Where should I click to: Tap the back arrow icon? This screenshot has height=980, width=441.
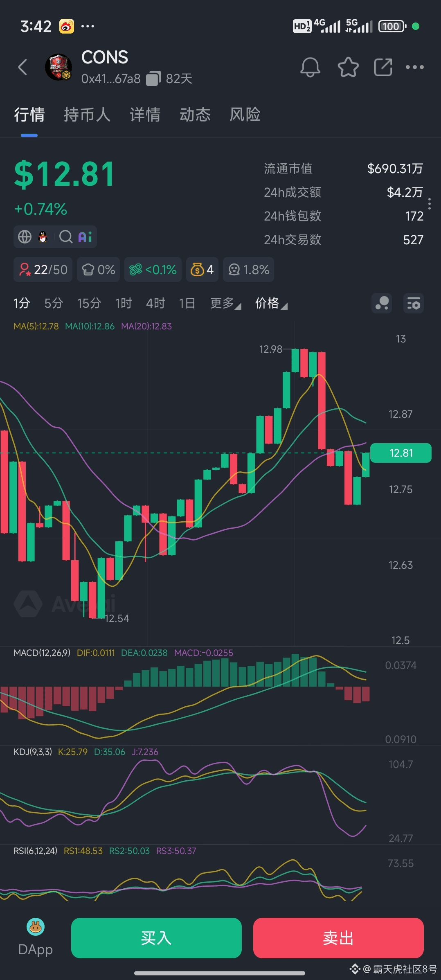pyautogui.click(x=23, y=67)
